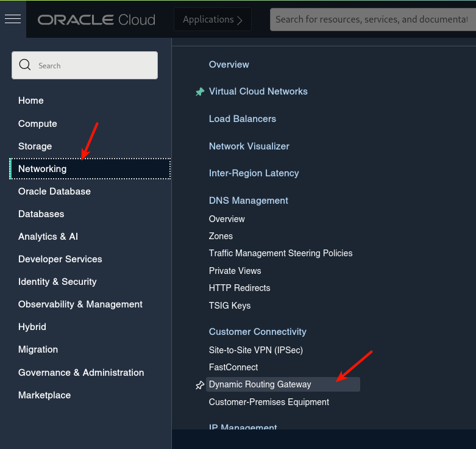Click the magnifier icon in menu search
The image size is (476, 449).
coord(25,65)
